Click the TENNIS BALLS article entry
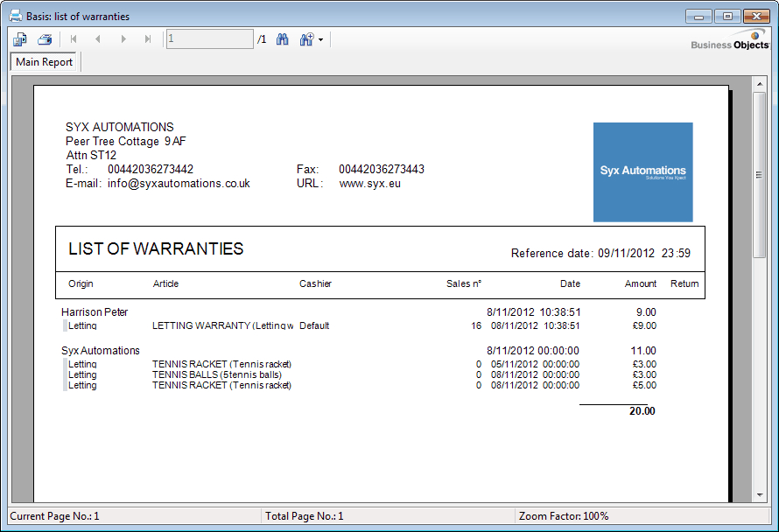 tap(216, 374)
